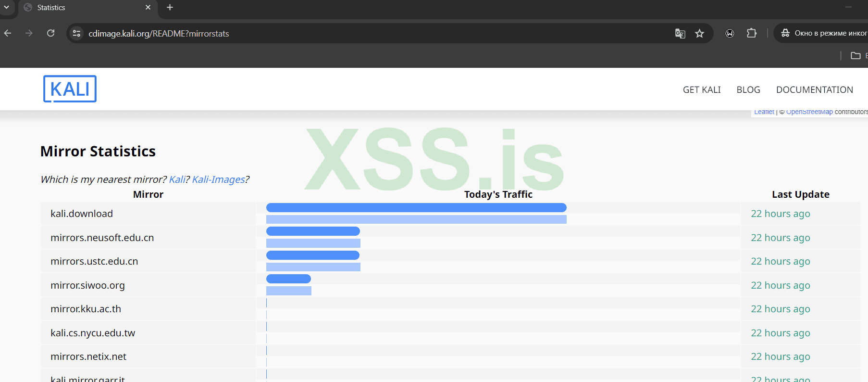Viewport: 868px width, 382px height.
Task: Click kali.cs.nycu.edu.tw's 22 hours ago update time
Action: coord(781,333)
